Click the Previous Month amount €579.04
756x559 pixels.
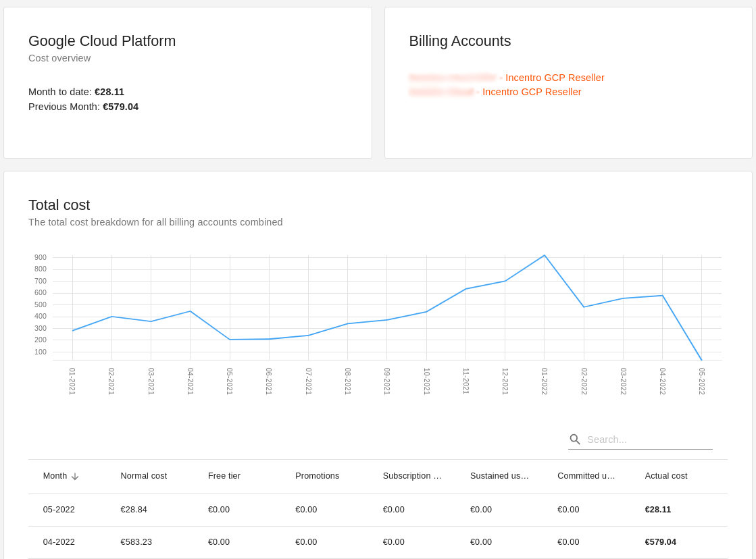(121, 107)
